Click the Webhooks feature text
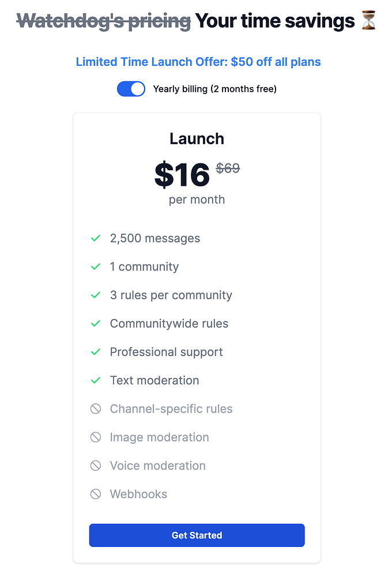The height and width of the screenshot is (577, 392). pos(138,494)
